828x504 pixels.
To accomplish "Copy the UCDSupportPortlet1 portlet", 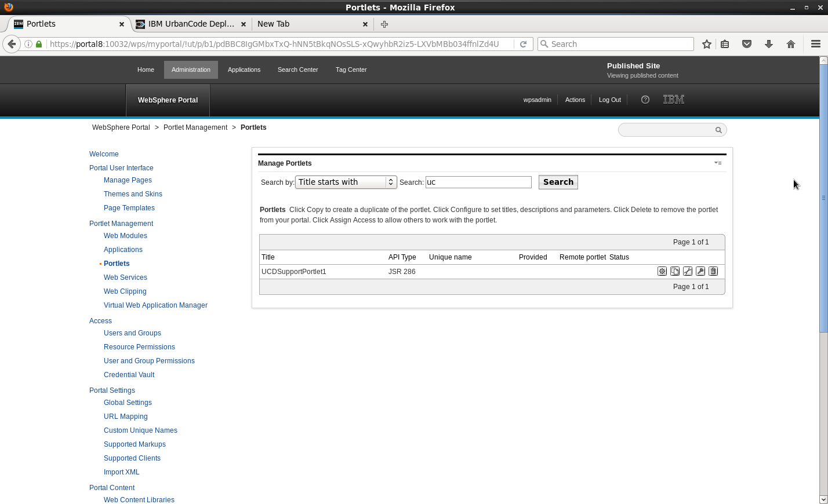I will tap(675, 271).
